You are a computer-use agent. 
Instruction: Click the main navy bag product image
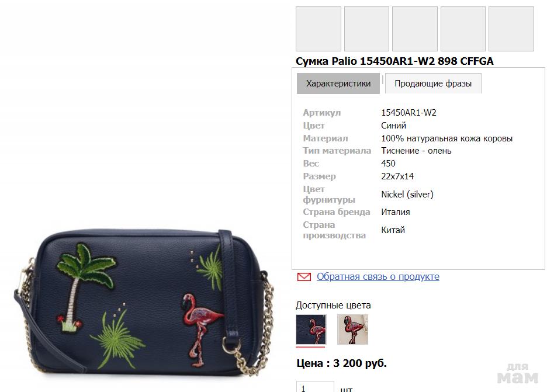coord(143,301)
